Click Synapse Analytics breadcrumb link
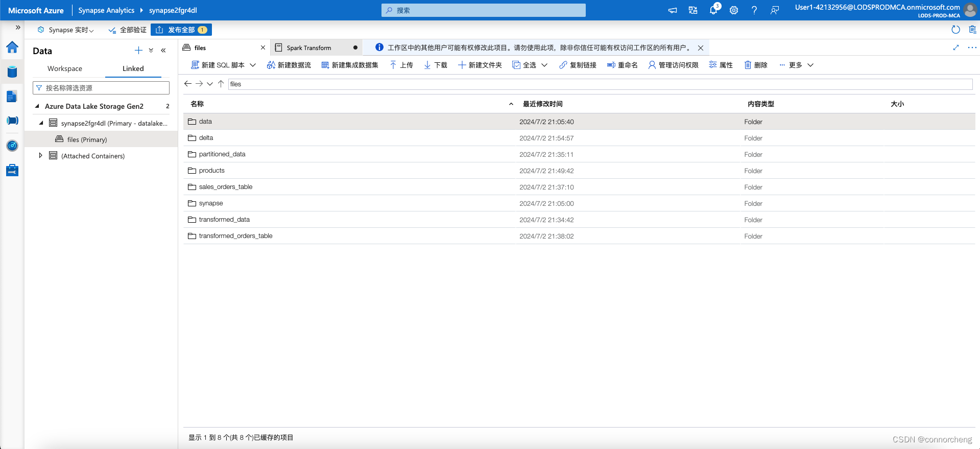 (106, 10)
